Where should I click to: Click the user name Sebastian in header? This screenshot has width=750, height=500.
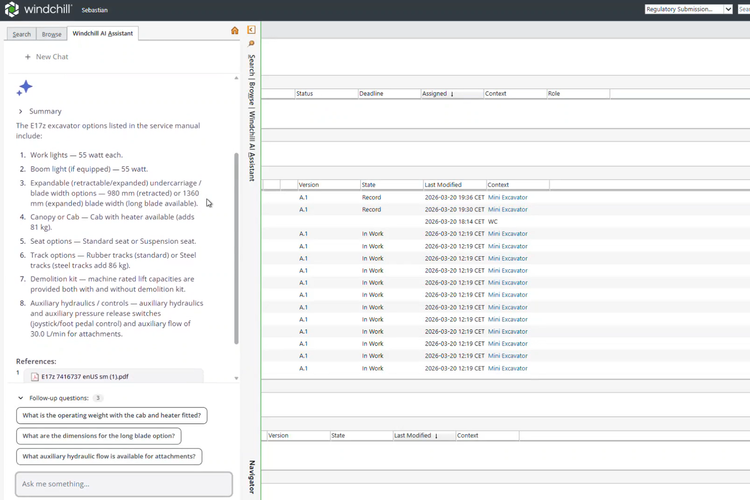95,10
